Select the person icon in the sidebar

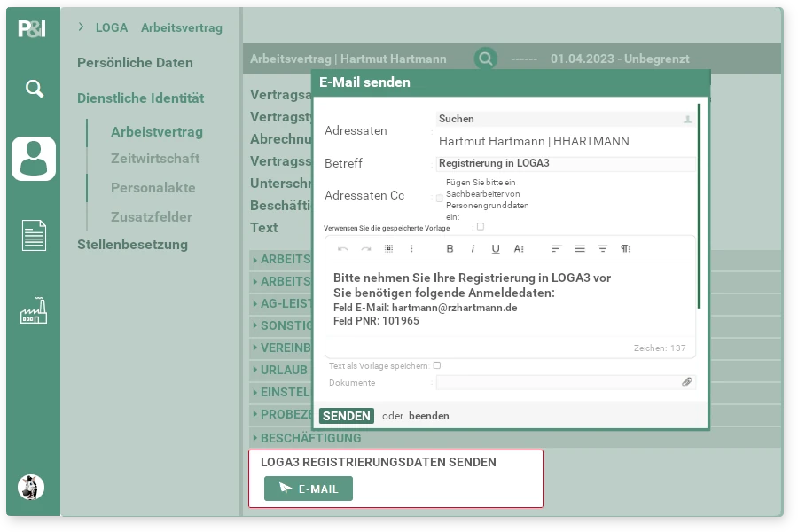34,159
